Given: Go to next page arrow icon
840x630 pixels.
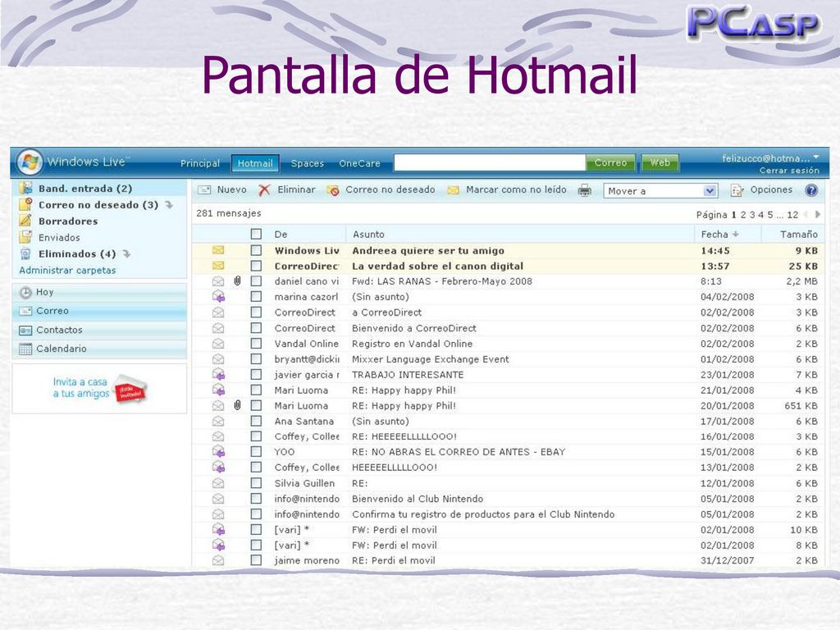Looking at the screenshot, I should [818, 214].
